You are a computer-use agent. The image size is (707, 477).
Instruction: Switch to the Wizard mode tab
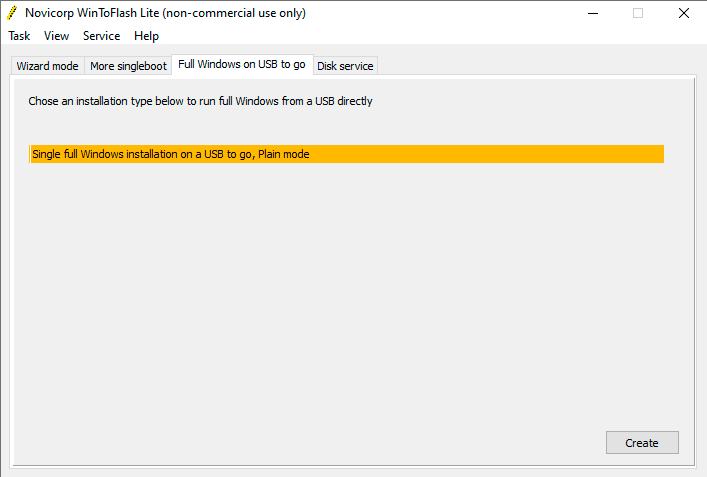(47, 66)
